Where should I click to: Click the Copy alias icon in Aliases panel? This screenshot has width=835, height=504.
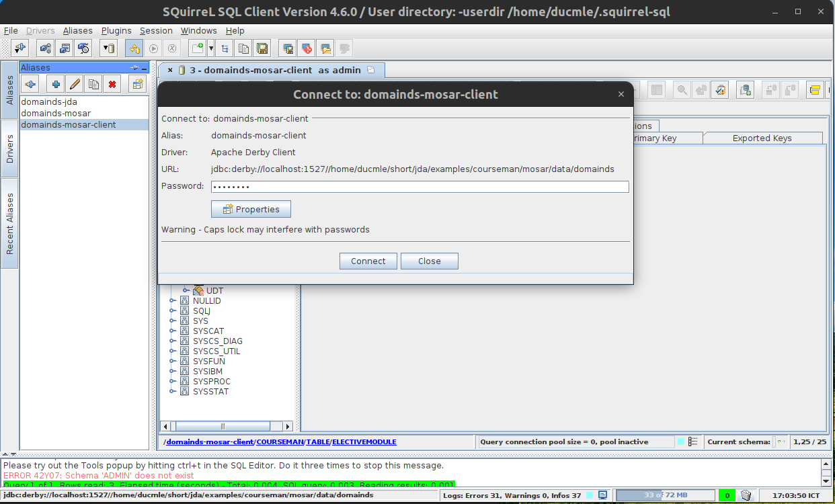[93, 84]
